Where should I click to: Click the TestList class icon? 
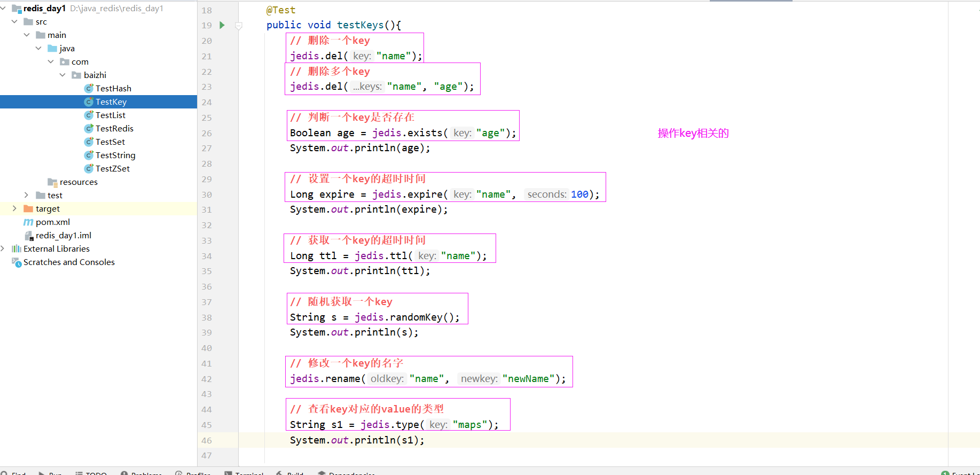(89, 115)
